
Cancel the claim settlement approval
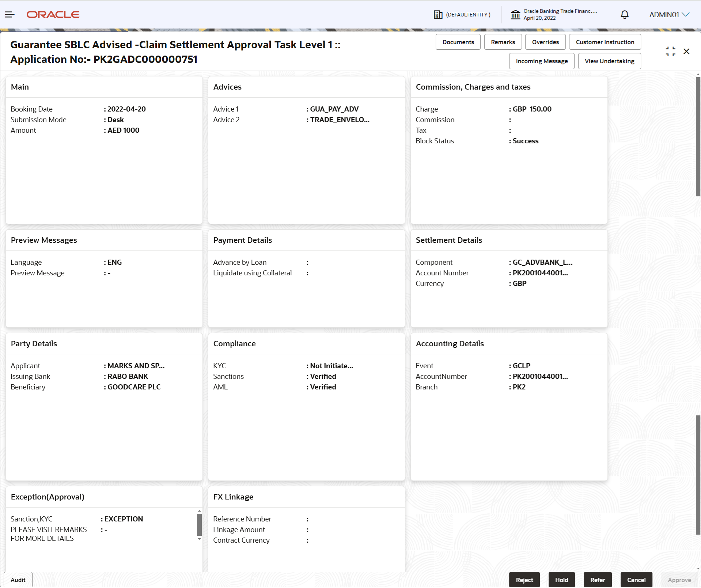636,580
